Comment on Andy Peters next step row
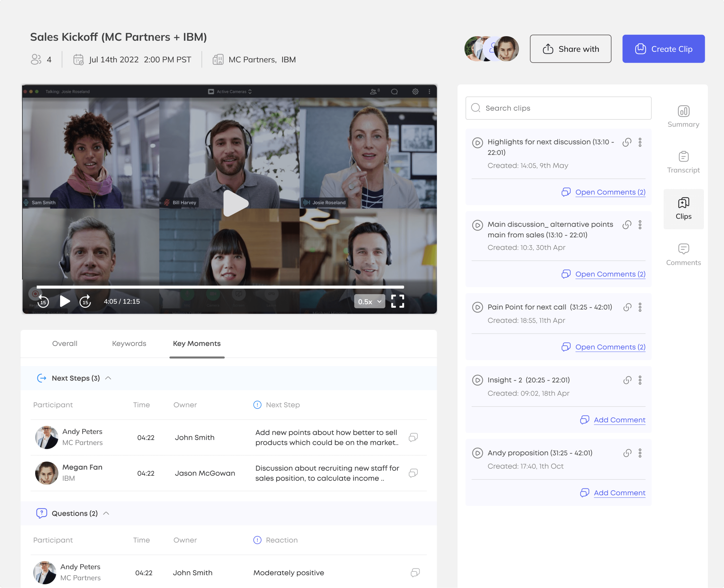This screenshot has width=724, height=588. [x=413, y=437]
